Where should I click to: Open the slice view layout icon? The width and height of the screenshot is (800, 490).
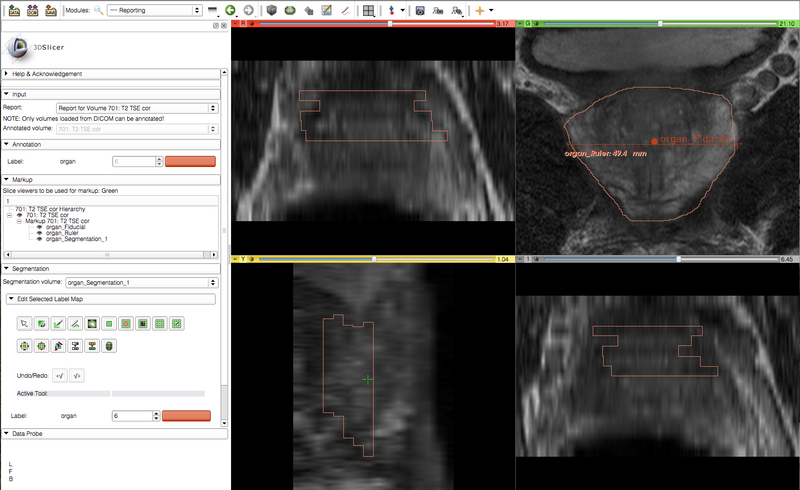click(369, 9)
